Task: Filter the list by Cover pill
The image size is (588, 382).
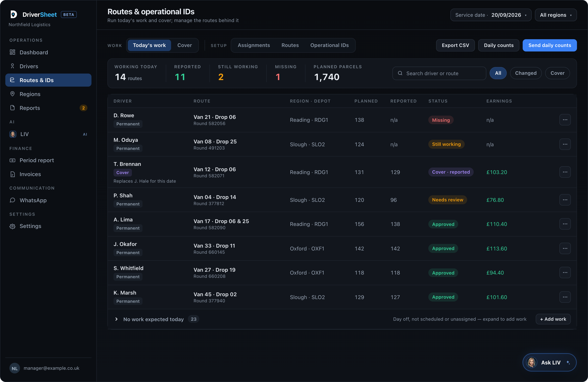Action: coord(557,73)
